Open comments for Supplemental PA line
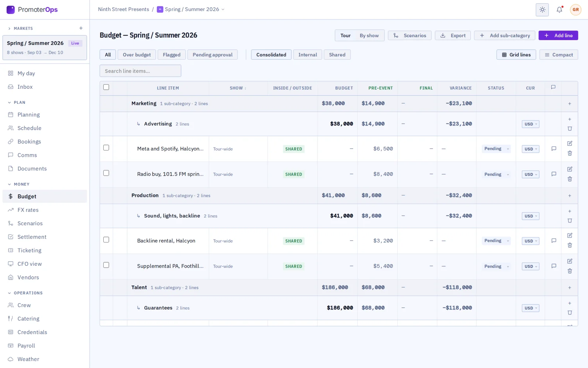 [x=553, y=266]
